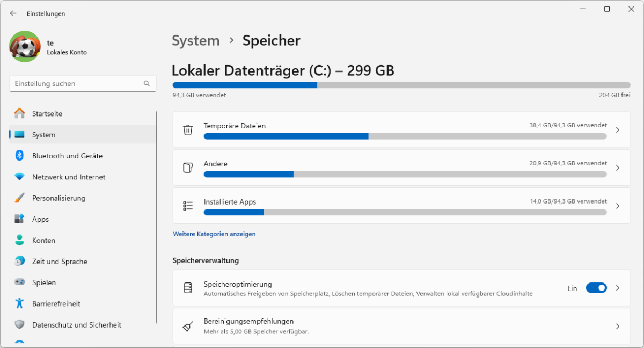644x348 pixels.
Task: Click the trash icon for Temporäre Dateien
Action: [x=187, y=129]
